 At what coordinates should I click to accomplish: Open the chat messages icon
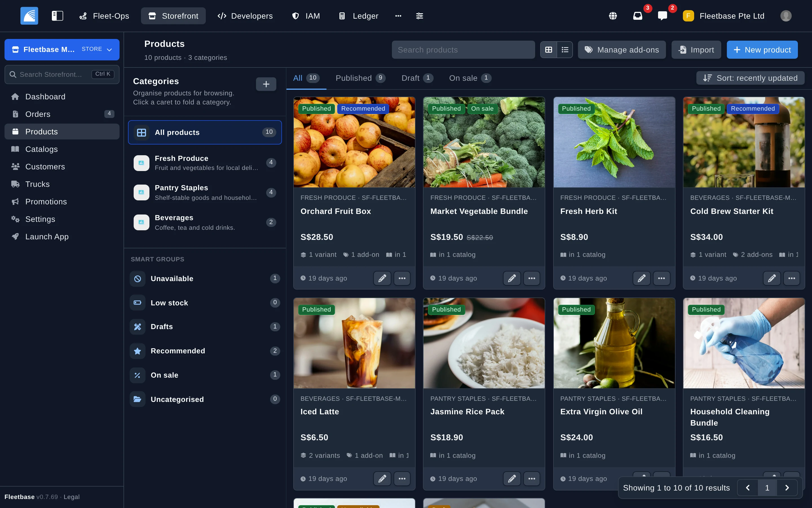(x=662, y=16)
